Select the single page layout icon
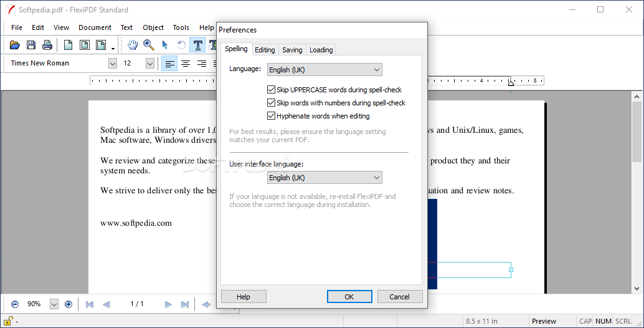The height and width of the screenshot is (328, 644). pos(68,45)
